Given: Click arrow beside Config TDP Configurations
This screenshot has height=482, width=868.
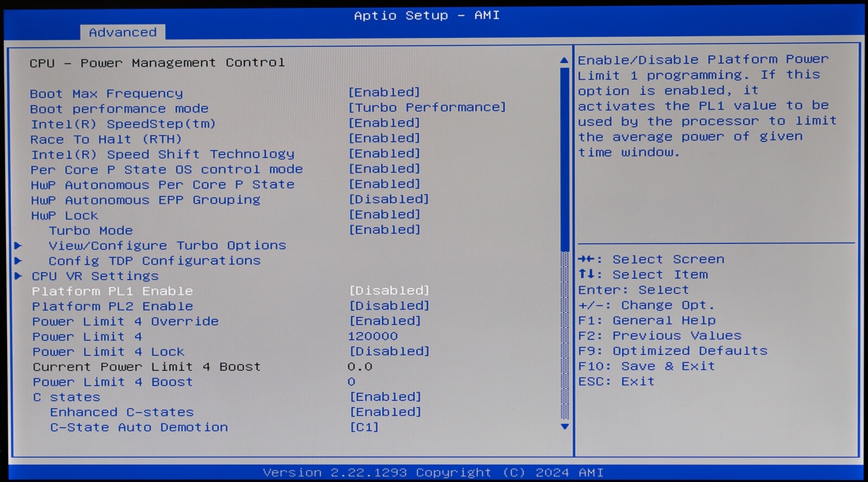Looking at the screenshot, I should (18, 261).
